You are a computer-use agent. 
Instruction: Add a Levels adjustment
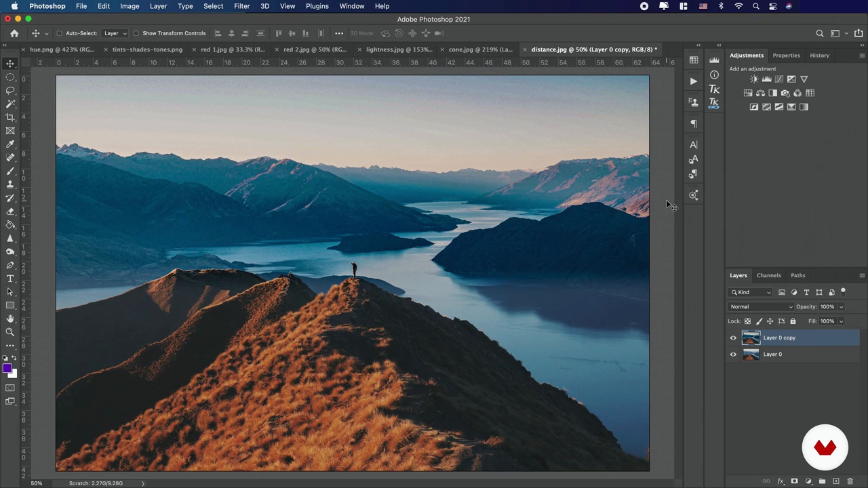[767, 79]
